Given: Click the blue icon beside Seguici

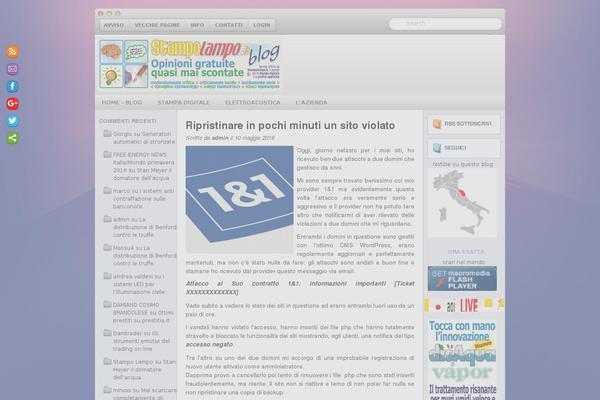Looking at the screenshot, I should point(437,148).
